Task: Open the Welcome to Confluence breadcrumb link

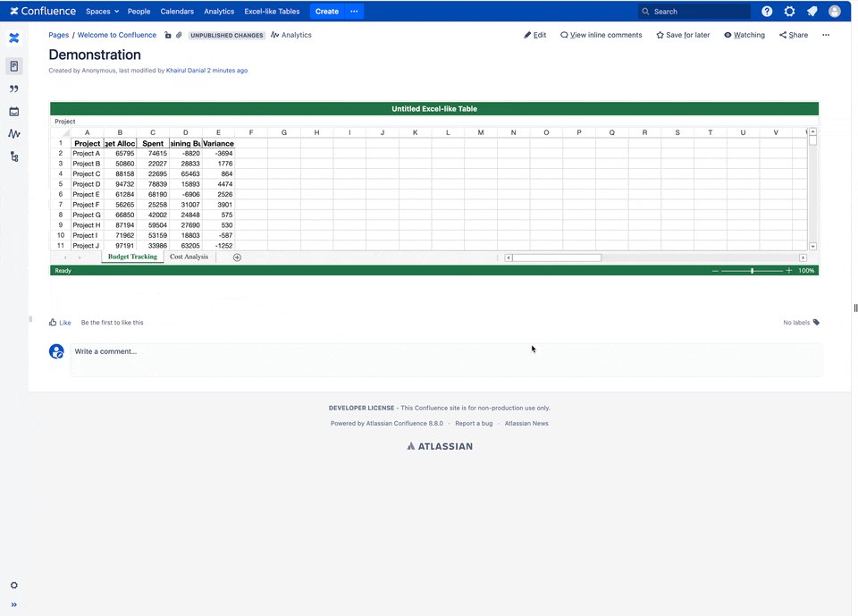Action: (x=116, y=35)
